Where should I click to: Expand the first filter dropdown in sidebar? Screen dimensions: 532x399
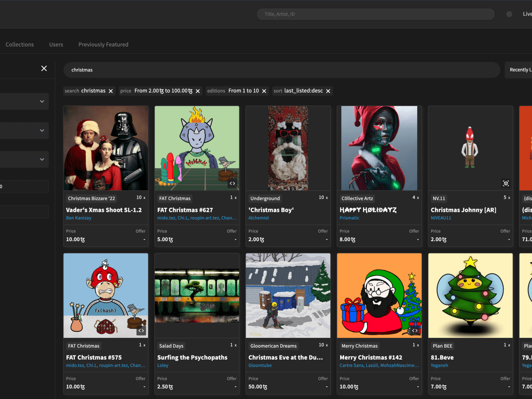[x=42, y=102]
